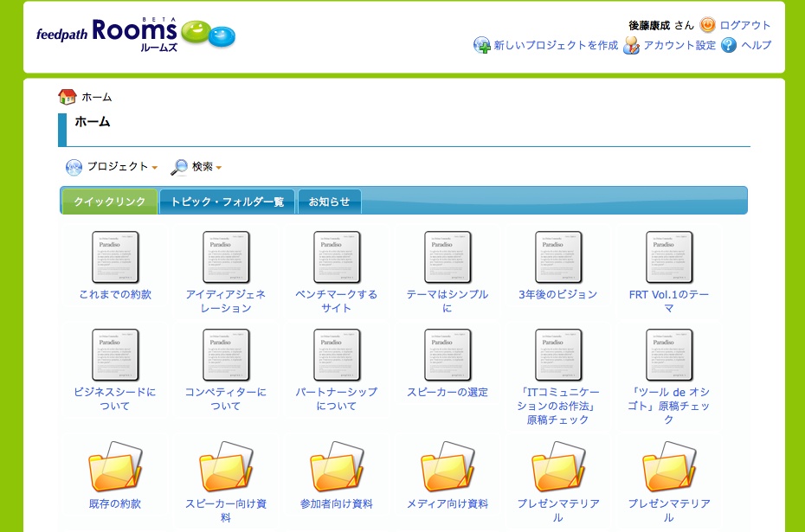Click the account settings user icon
The height and width of the screenshot is (532, 805).
pos(631,45)
